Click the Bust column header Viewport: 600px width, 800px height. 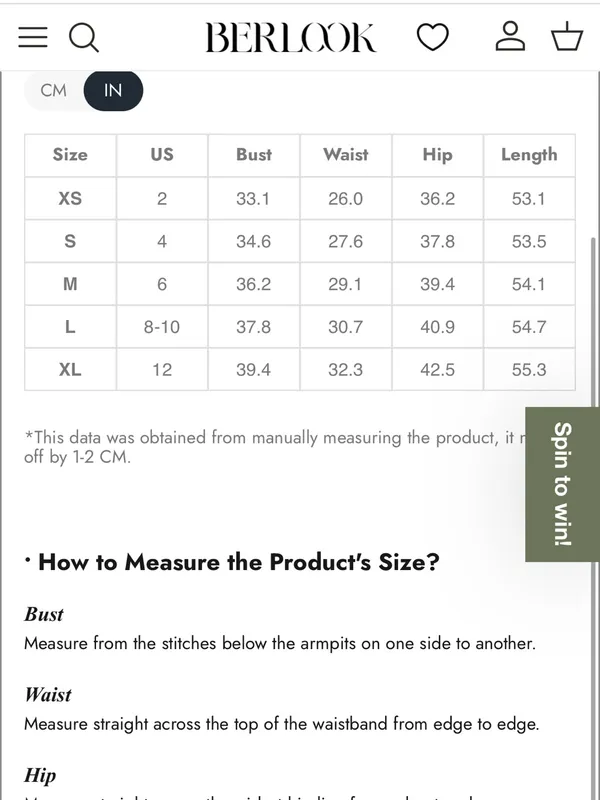(x=254, y=155)
